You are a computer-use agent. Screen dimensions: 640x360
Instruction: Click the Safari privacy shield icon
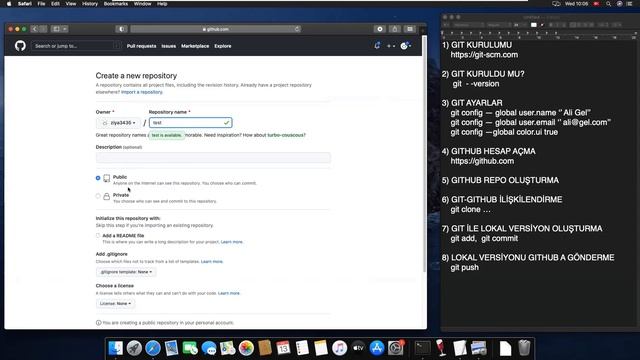click(121, 29)
